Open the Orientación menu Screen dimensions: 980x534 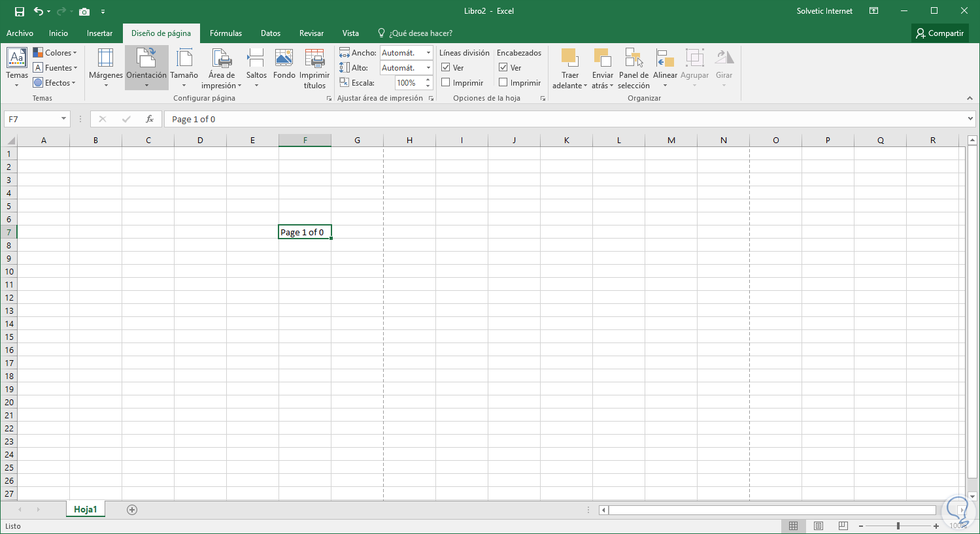tap(146, 68)
